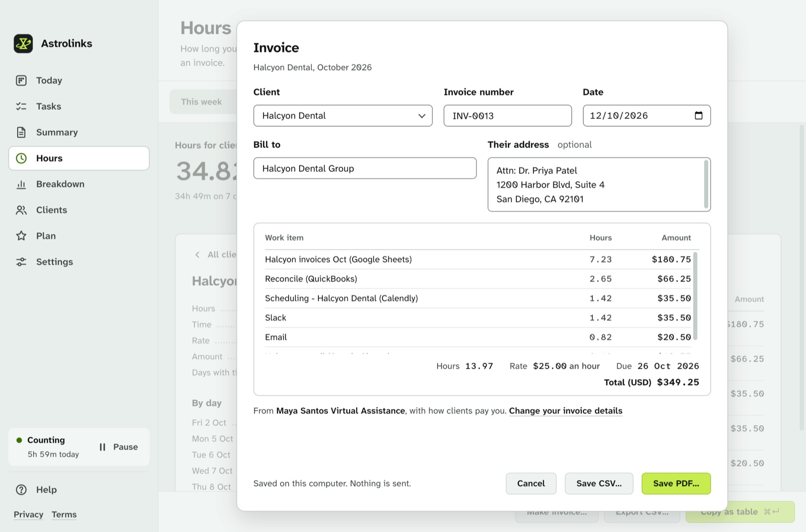
Task: Click the Summary document icon
Action: pos(21,132)
